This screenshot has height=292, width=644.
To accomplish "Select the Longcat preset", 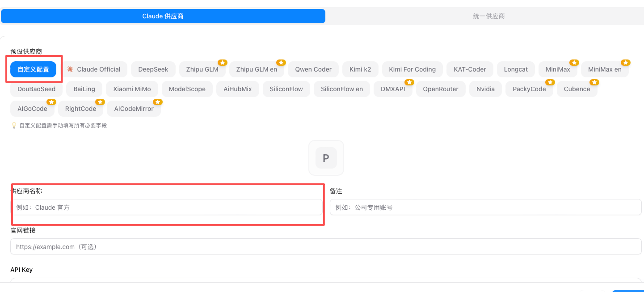I will [516, 69].
